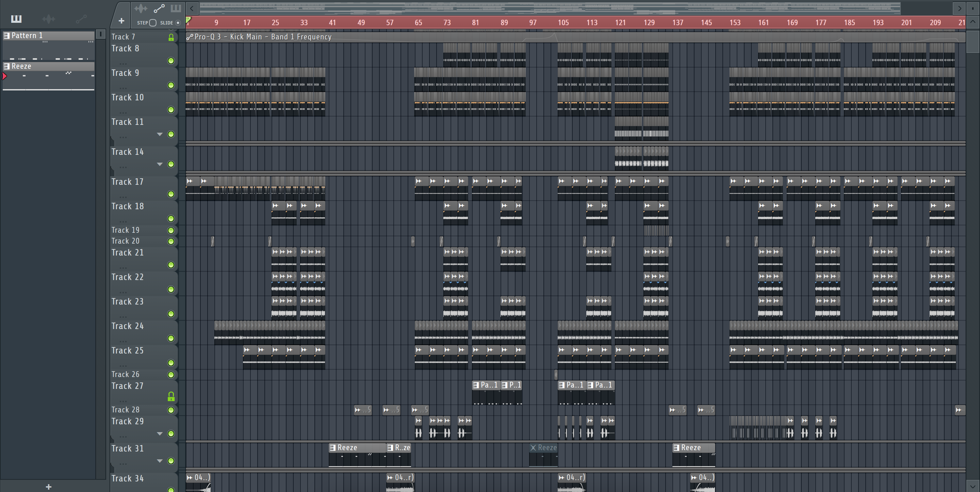Select the Track 25 header name
980x492 pixels.
pos(128,350)
